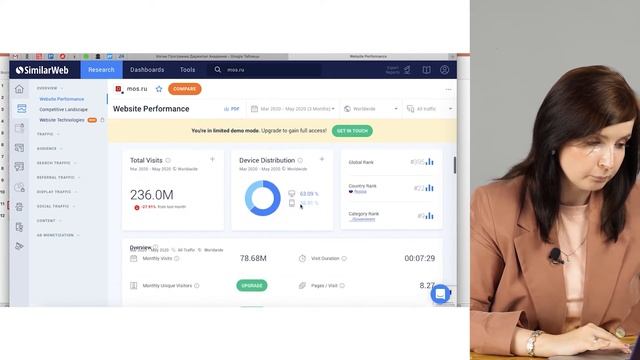Star mos.u as a favorite
Viewport: 640px width, 360px height.
click(159, 89)
